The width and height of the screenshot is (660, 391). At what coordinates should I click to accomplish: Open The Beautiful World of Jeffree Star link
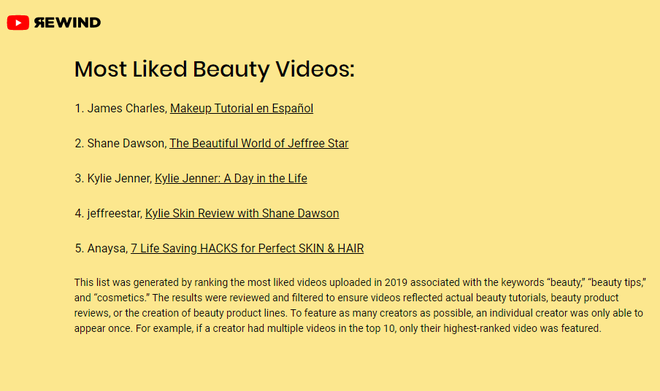tap(259, 143)
